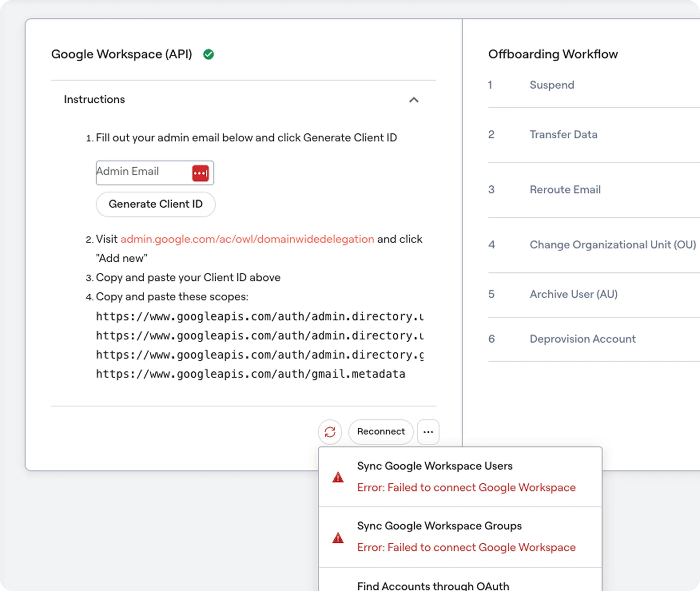Screen dimensions: 700x591
Task: Select Sync Google Workspace Users menu entry
Action: pos(460,477)
